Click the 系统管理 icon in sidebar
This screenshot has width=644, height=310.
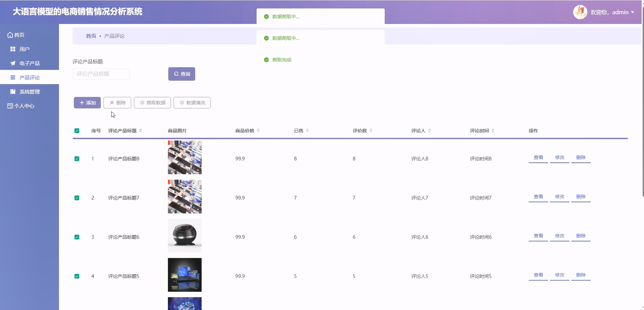point(13,92)
